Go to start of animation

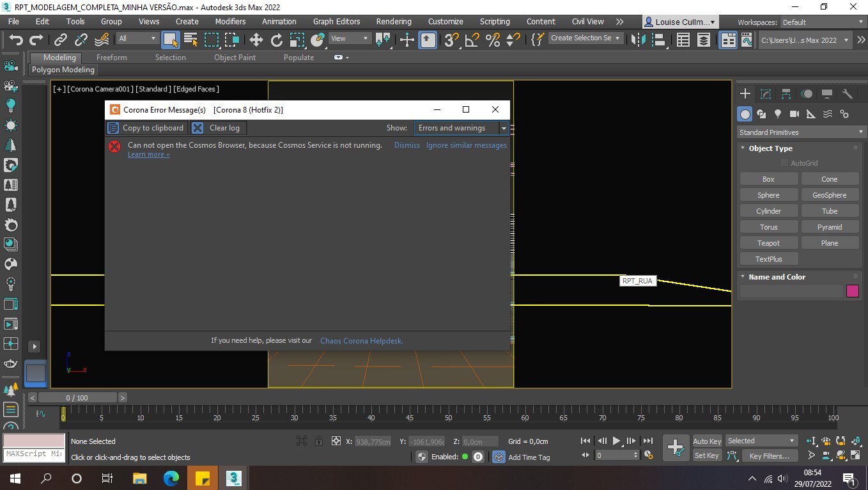click(585, 441)
